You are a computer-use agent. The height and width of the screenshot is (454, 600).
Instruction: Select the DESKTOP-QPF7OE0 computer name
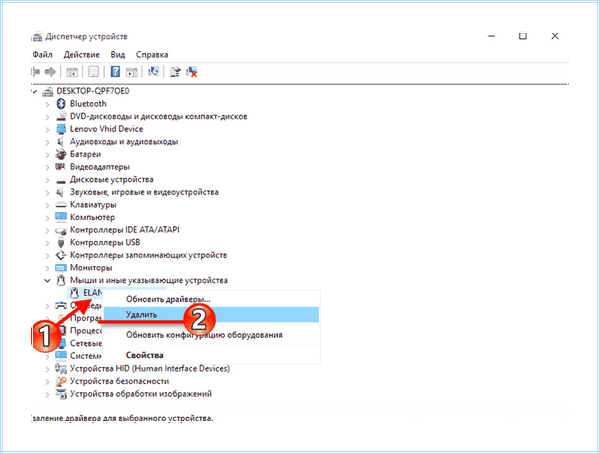click(x=93, y=91)
